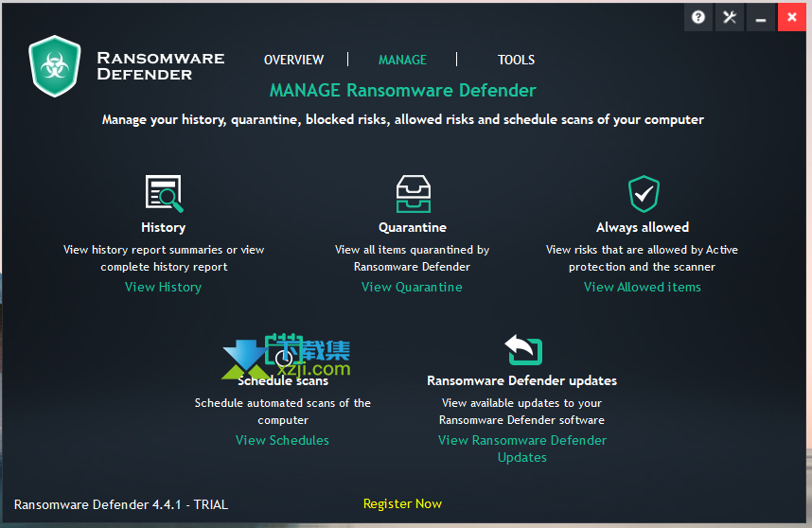Open the View History link
The width and height of the screenshot is (812, 528).
[163, 287]
